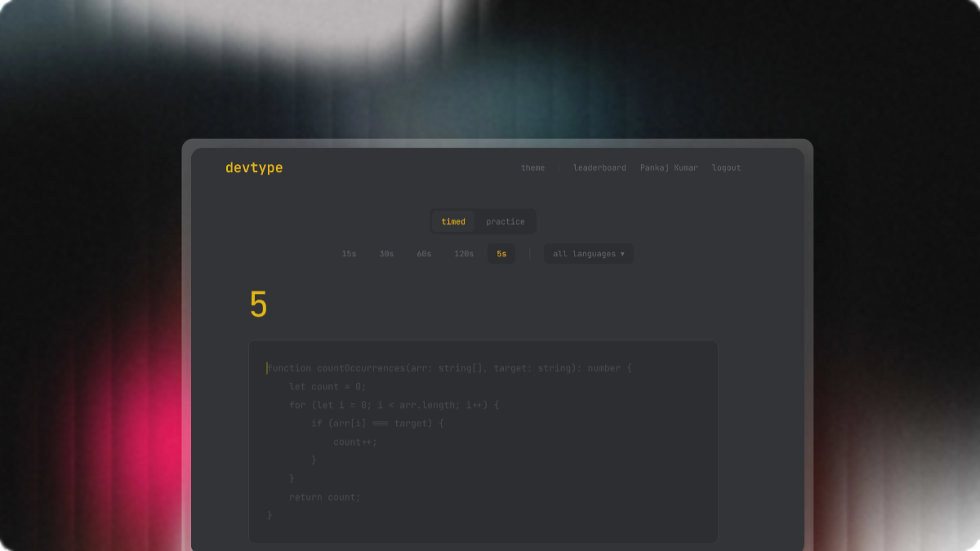Open the all languages dropdown
The image size is (980, 551).
pos(589,254)
